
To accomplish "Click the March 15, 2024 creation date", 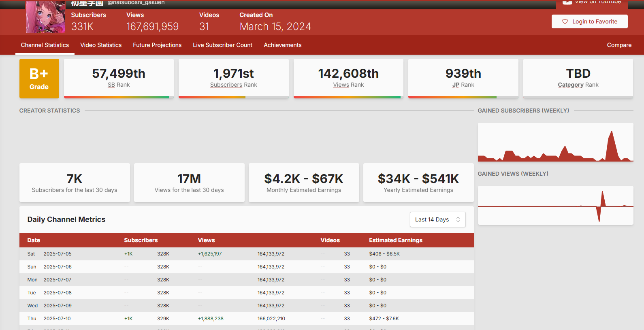I will 275,26.
